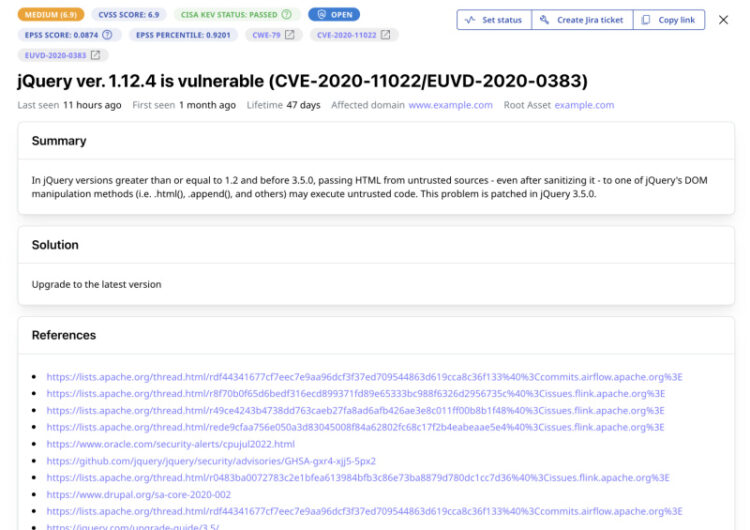
Task: Click the jQuery ver. 1.12.4 vulnerability title
Action: 302,81
